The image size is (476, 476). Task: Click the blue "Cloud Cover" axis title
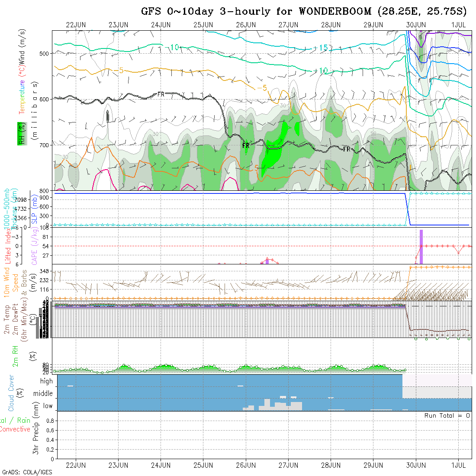(11, 393)
